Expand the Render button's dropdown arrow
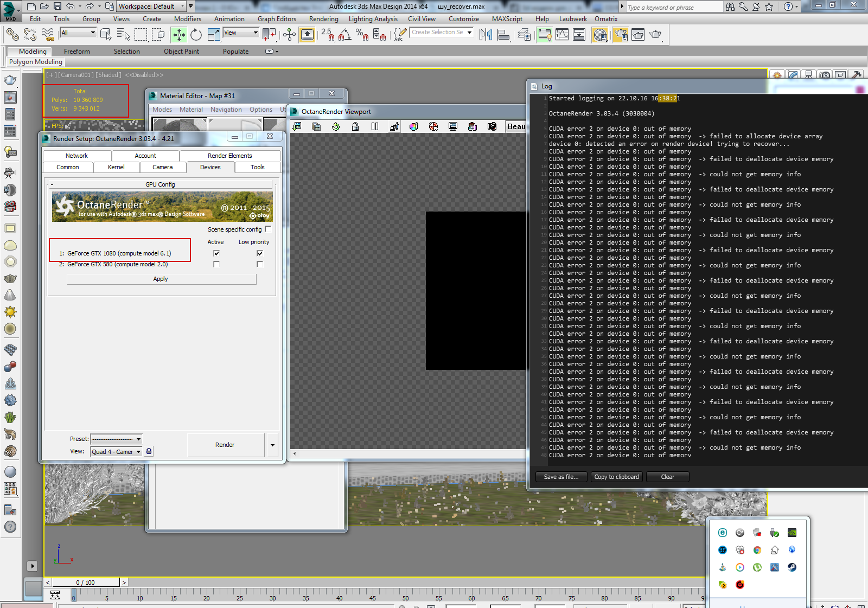The width and height of the screenshot is (868, 608). tap(272, 445)
